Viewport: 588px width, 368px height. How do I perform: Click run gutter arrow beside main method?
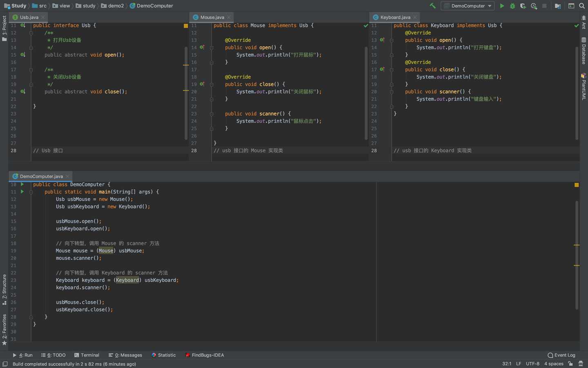tap(22, 192)
